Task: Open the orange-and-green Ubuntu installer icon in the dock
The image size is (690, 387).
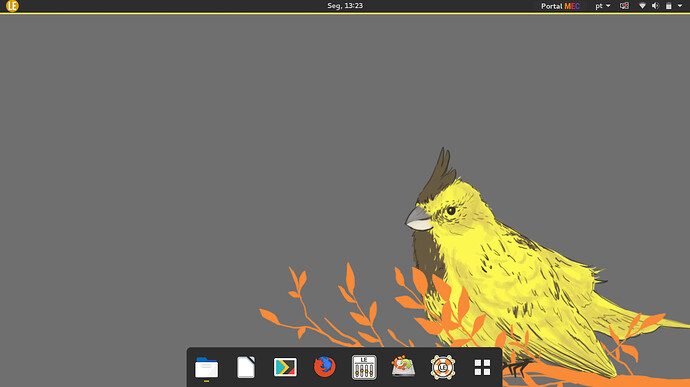Action: pos(403,366)
